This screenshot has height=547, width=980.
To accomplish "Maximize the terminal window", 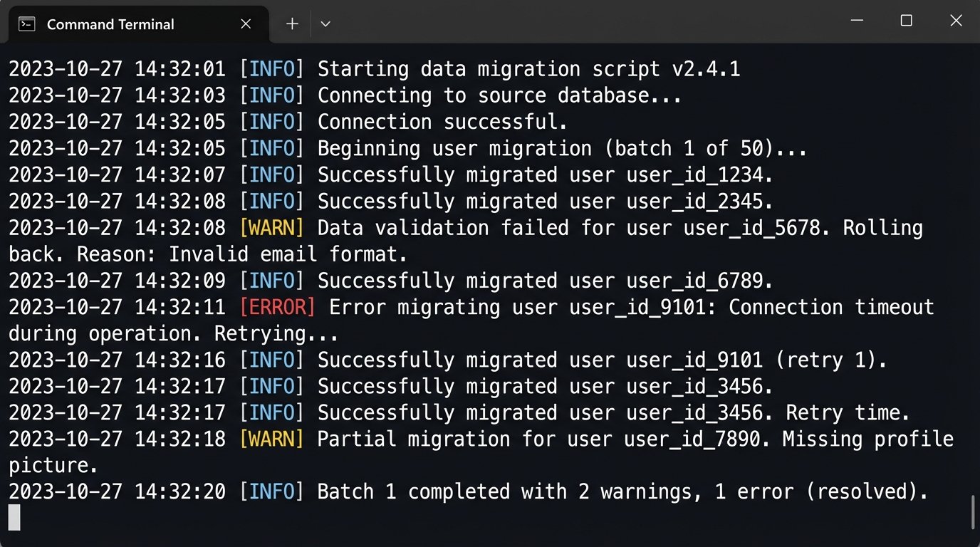I will tap(906, 21).
